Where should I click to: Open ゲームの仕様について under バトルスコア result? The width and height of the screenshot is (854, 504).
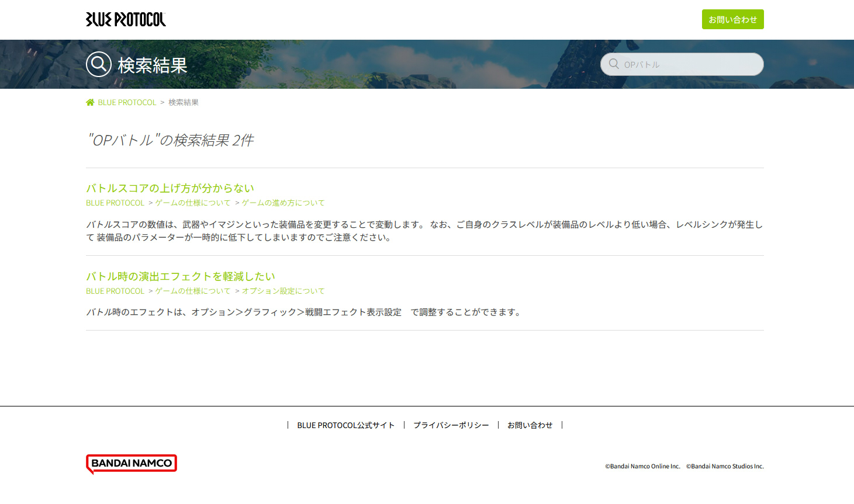pos(193,203)
